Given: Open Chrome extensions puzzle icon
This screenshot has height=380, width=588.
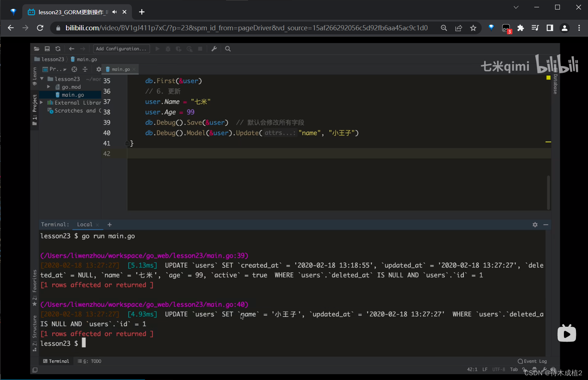Looking at the screenshot, I should [521, 28].
